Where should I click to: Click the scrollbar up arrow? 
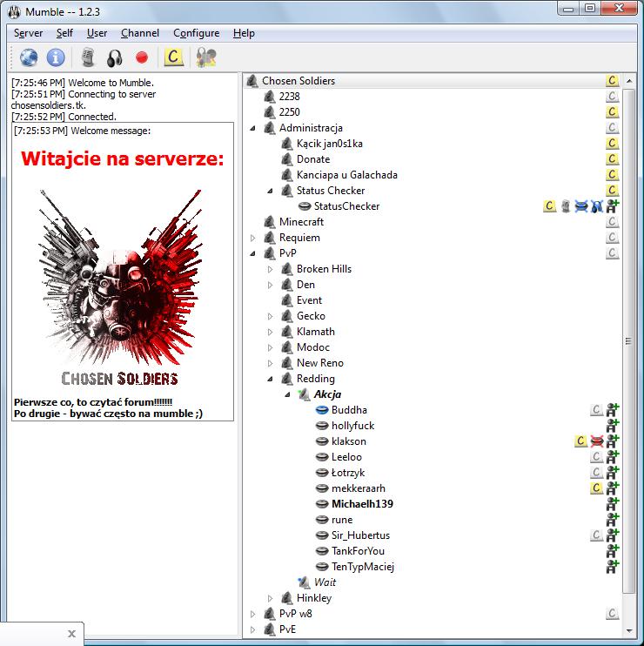click(628, 81)
